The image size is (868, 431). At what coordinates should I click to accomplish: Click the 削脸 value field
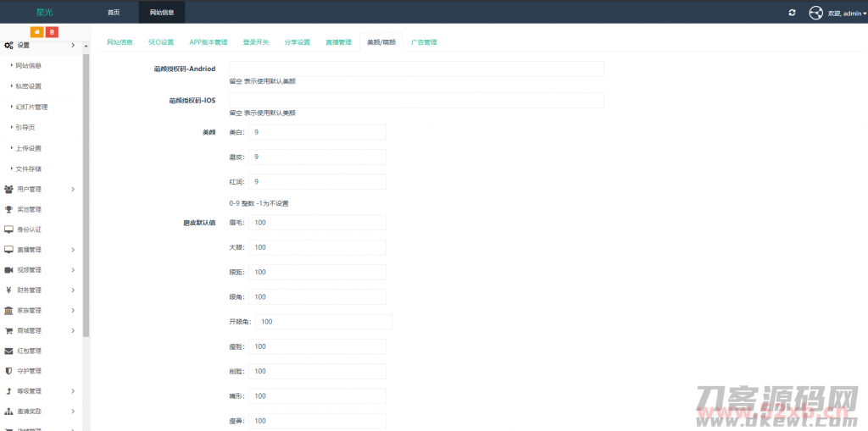[x=317, y=371]
